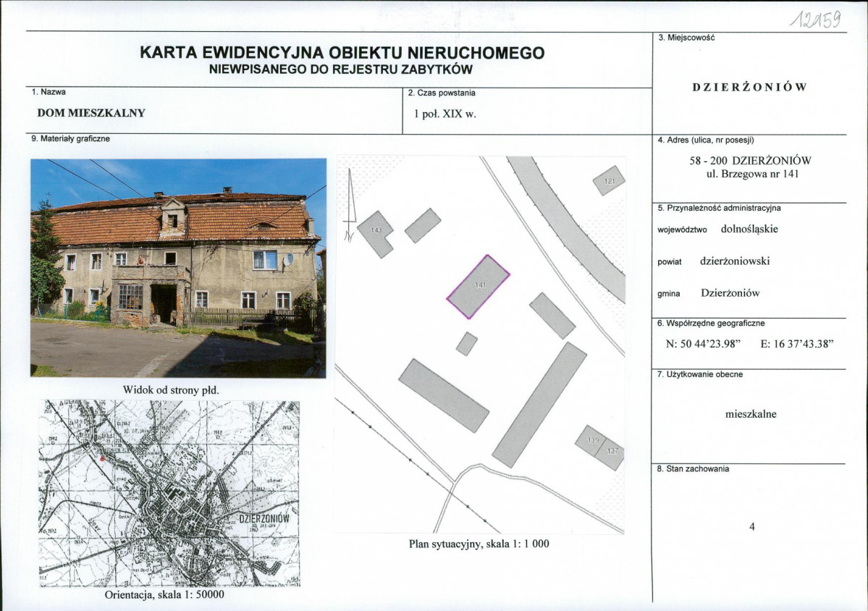Click the spaced heading 'D Z I E R Ż O N I Ó W'
The height and width of the screenshot is (611, 868).
[x=749, y=88]
